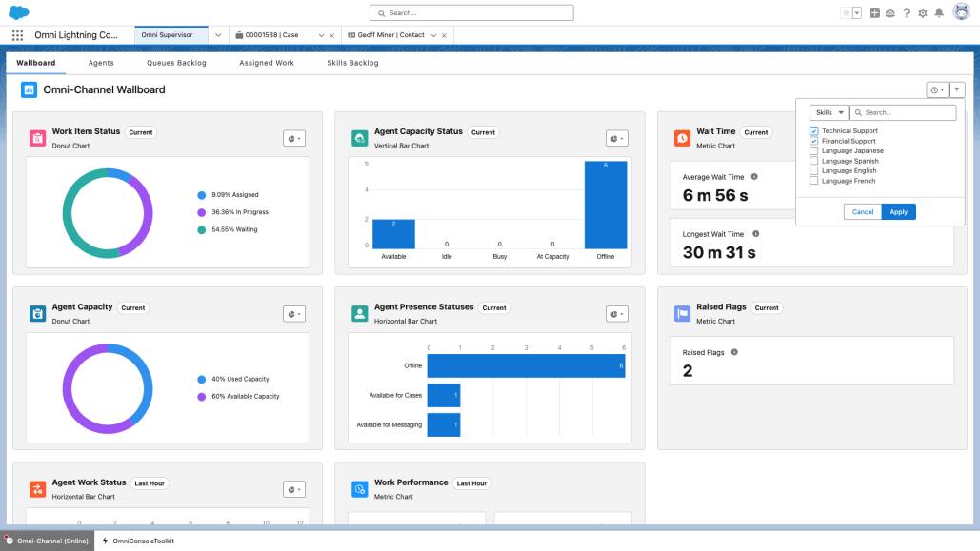Open the Help question mark icon
This screenshot has height=551, width=980.
[x=907, y=12]
